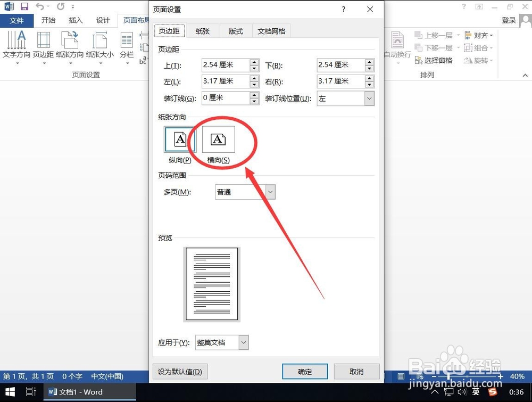532x402 pixels.
Task: Click 上移一层 (Bring Forward)
Action: point(436,35)
